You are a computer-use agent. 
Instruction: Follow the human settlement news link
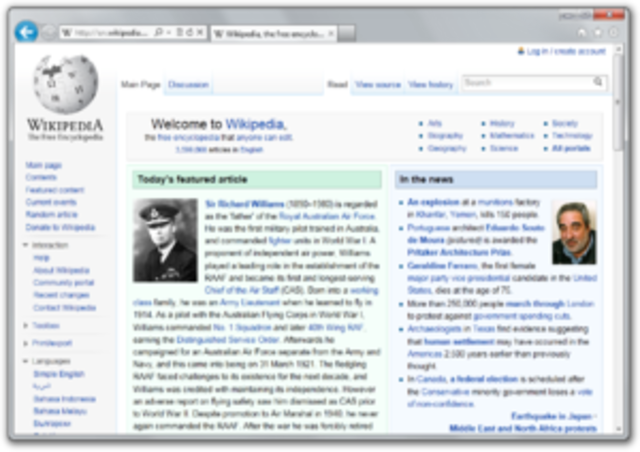[459, 342]
